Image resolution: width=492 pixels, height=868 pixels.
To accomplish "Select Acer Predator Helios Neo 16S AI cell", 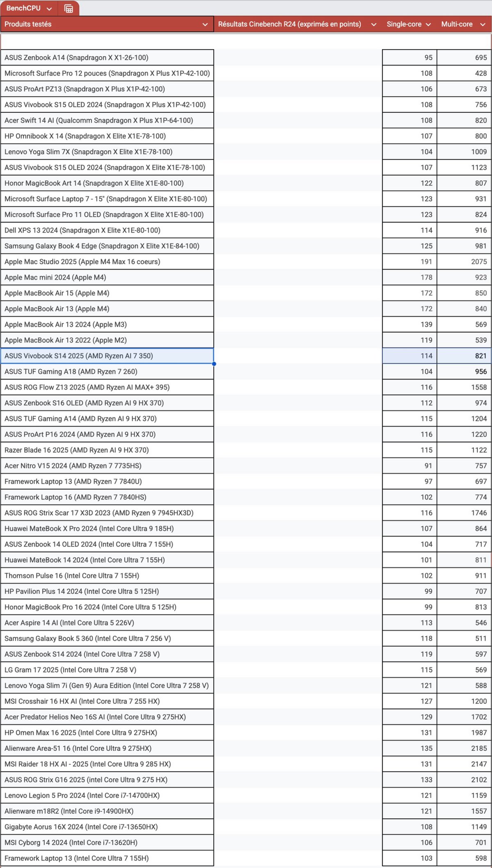I will [x=107, y=717].
